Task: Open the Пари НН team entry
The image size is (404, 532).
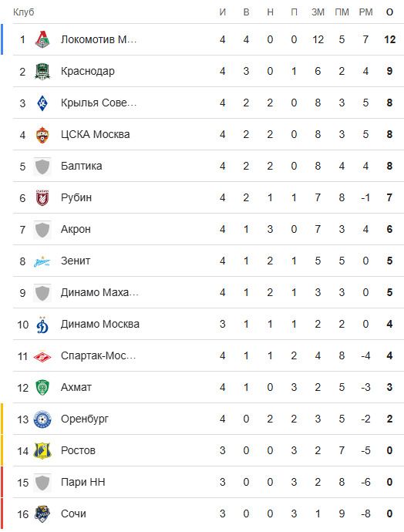Action: 82,482
